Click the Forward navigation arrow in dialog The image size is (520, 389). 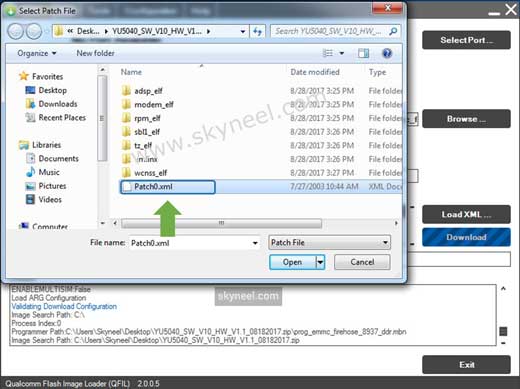tap(34, 32)
